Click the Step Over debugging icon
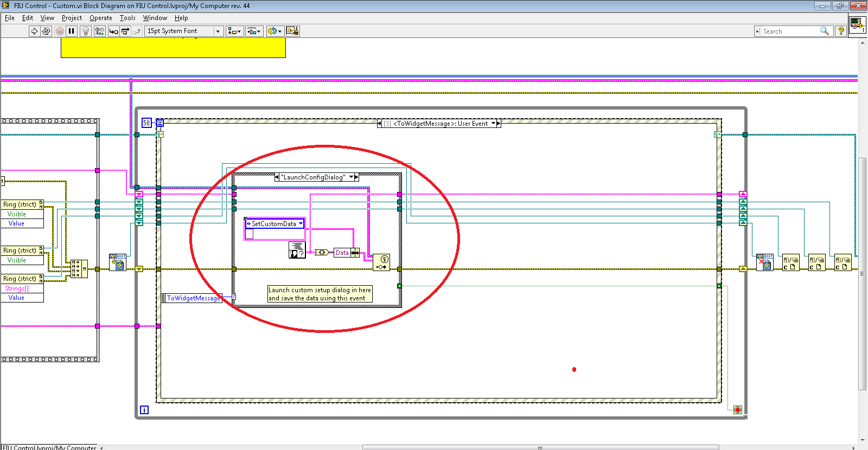Screen dimensions: 868x450 pyautogui.click(x=125, y=31)
